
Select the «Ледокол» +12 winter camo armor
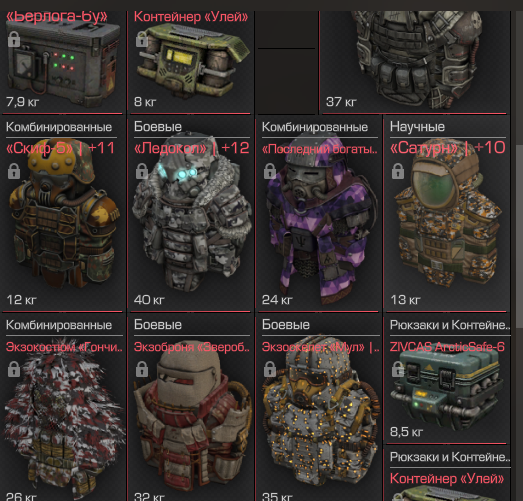191,213
